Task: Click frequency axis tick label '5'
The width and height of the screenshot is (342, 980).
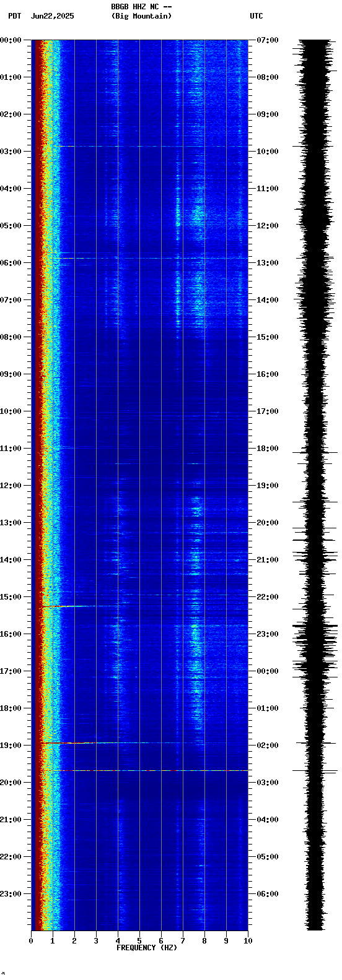Action: pos(139,941)
